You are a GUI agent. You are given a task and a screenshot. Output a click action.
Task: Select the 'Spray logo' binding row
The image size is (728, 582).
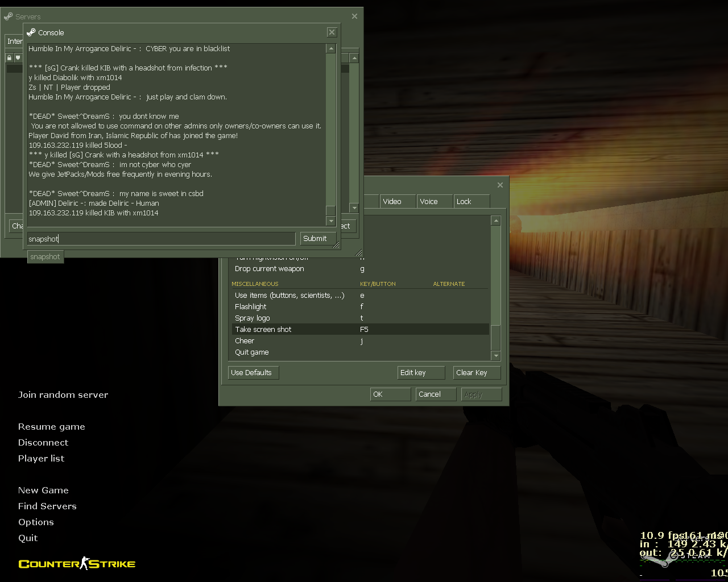(x=359, y=318)
